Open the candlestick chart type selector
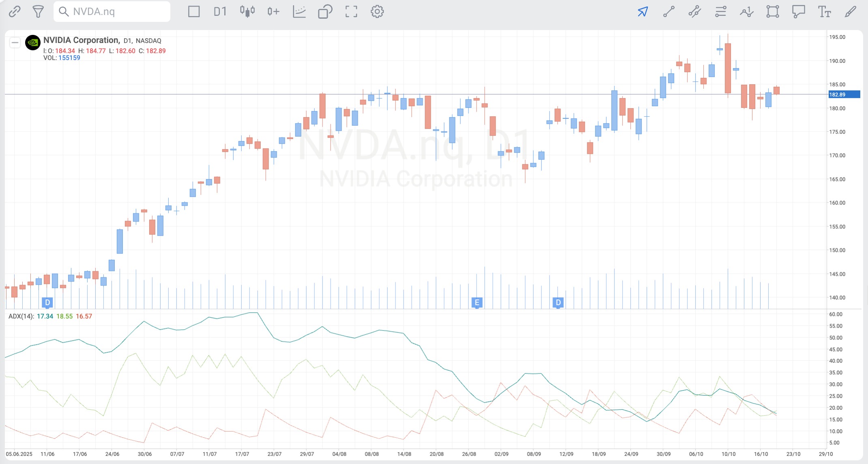Image resolution: width=868 pixels, height=464 pixels. point(247,11)
